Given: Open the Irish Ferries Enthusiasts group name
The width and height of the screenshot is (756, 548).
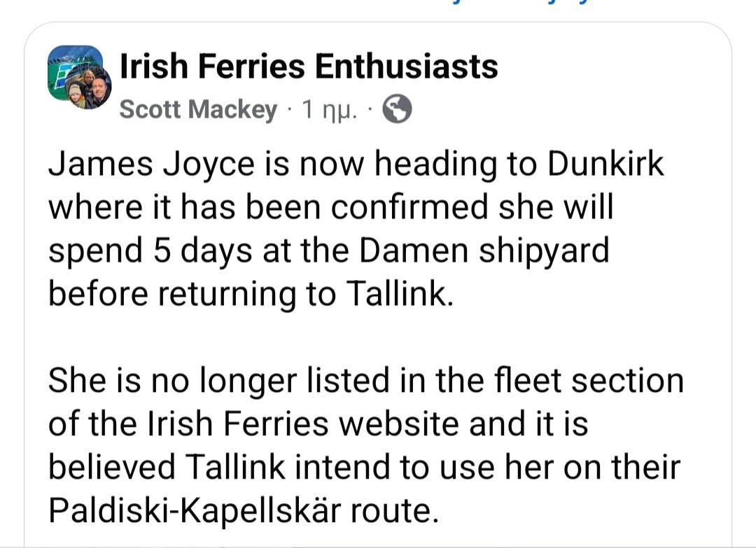Looking at the screenshot, I should pos(309,66).
